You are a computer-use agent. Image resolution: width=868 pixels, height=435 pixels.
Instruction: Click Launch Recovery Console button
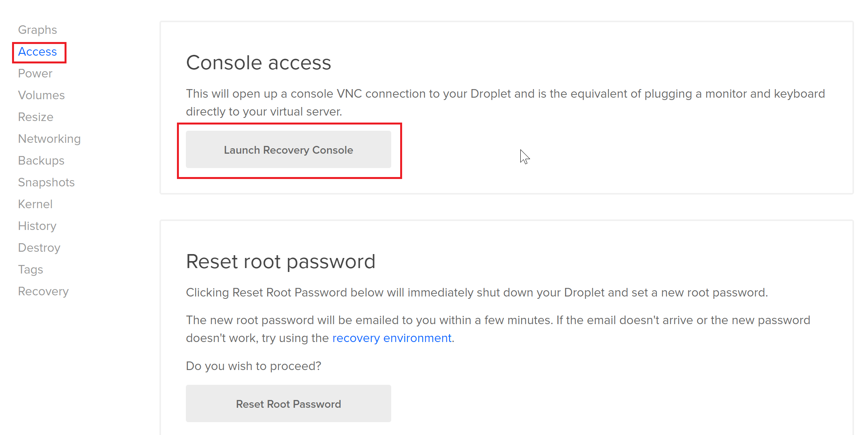pyautogui.click(x=288, y=150)
